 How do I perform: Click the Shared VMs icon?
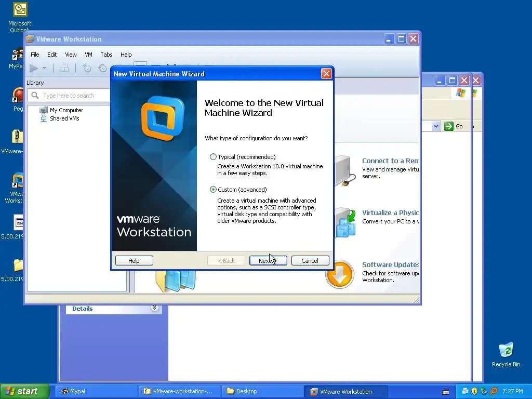coord(44,118)
